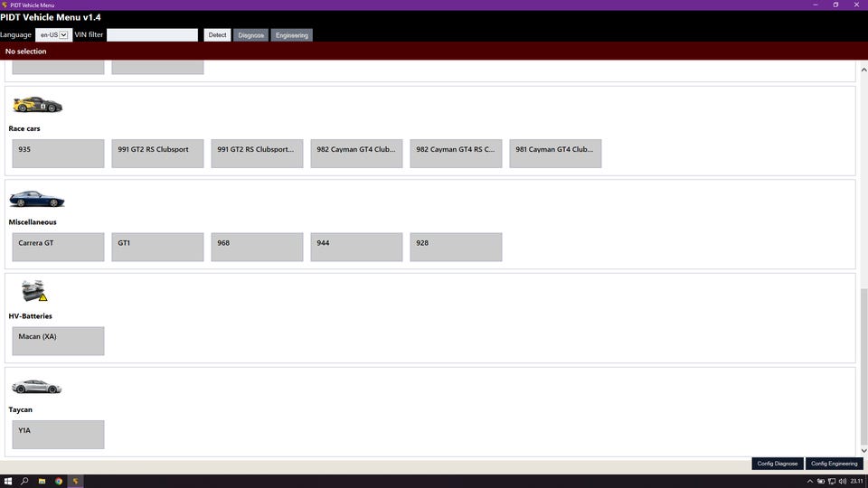This screenshot has height=488, width=868.
Task: Click the network tray icon
Action: (832, 482)
